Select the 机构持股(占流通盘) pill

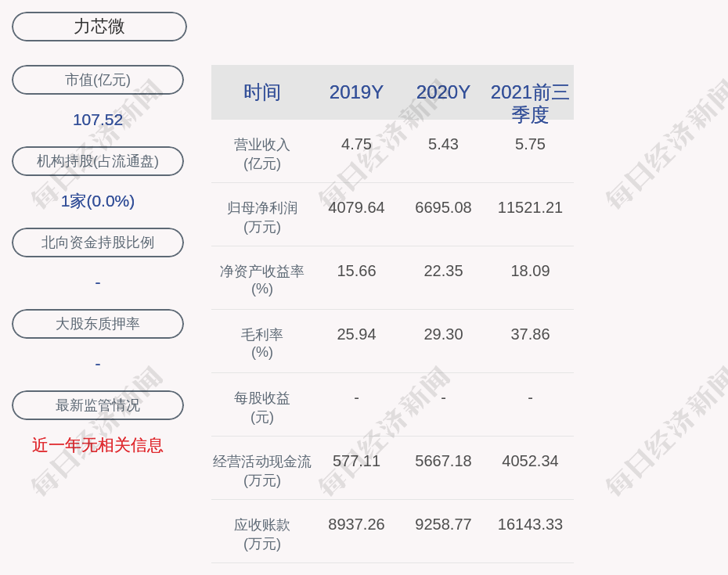(98, 161)
